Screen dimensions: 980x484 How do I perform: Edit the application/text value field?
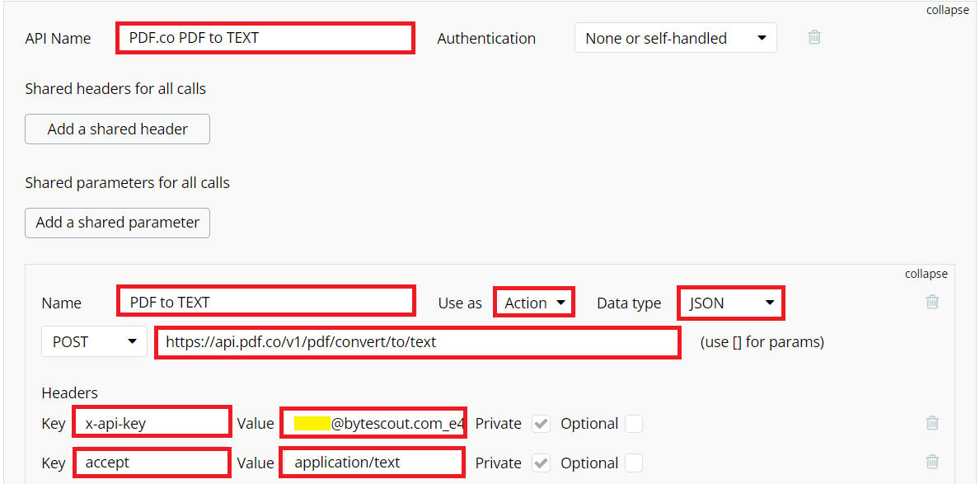coord(372,463)
